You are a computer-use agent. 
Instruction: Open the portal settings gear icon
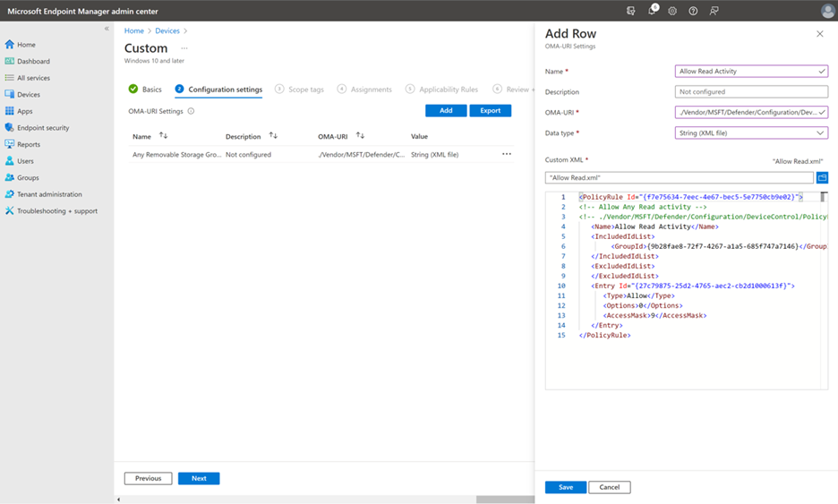[x=672, y=11]
